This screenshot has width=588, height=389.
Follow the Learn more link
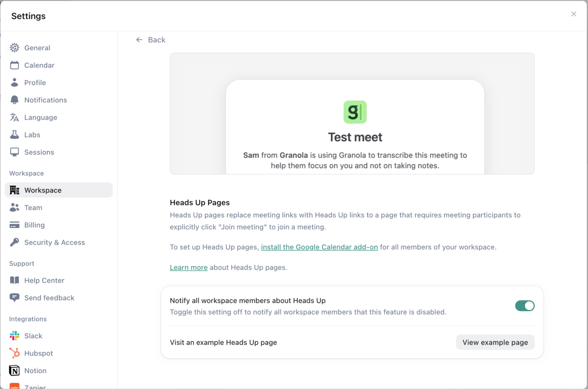(188, 267)
